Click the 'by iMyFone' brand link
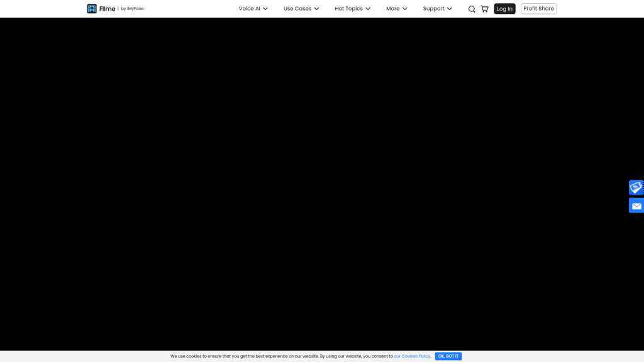The width and height of the screenshot is (644, 362). click(x=132, y=9)
